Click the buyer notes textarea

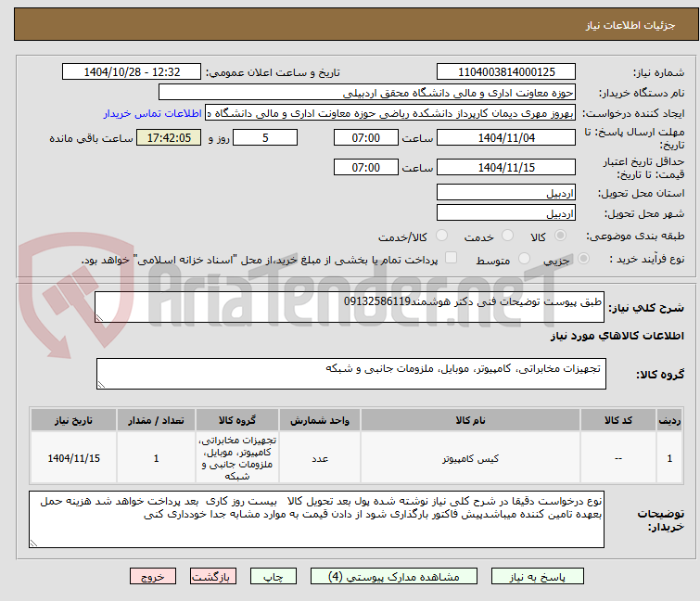[x=316, y=519]
